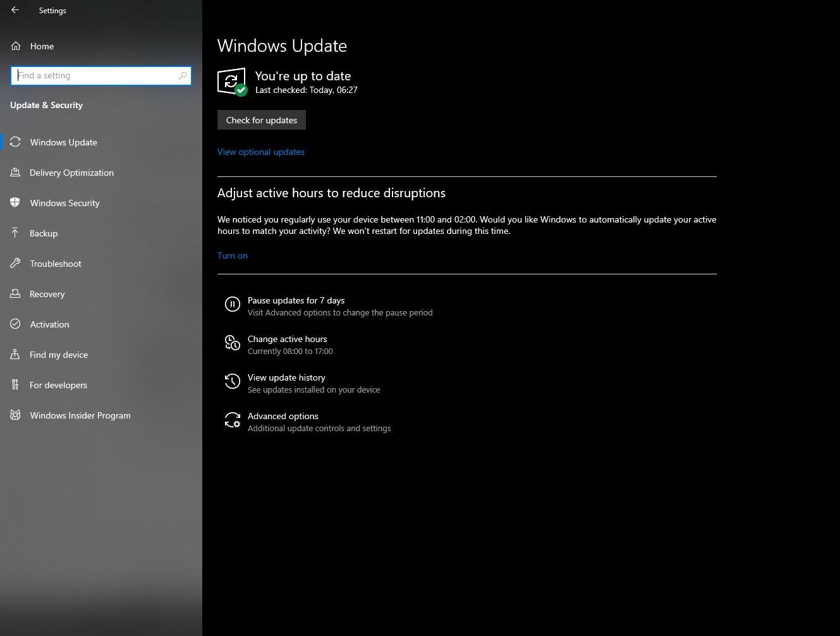Click the View update history icon
This screenshot has height=636, width=840.
pyautogui.click(x=233, y=382)
